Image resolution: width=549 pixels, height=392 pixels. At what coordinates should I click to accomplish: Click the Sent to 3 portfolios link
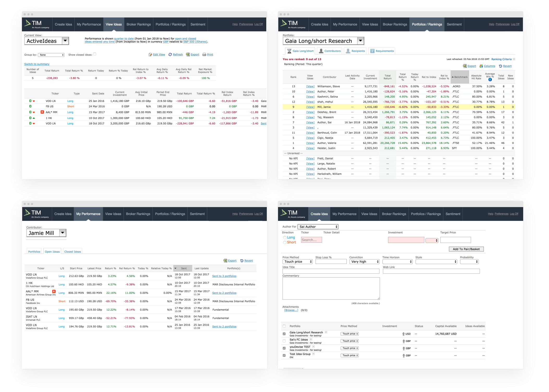[224, 276]
